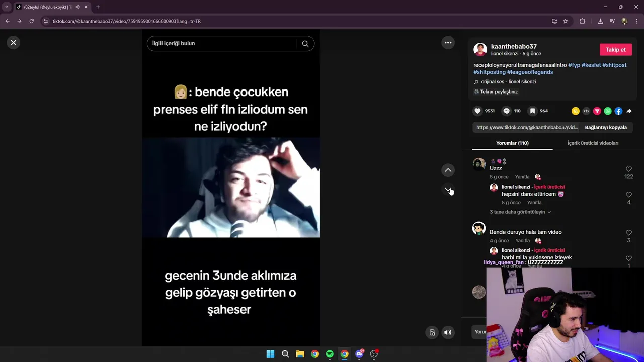
Task: Open the three-dot more options menu
Action: 448,43
